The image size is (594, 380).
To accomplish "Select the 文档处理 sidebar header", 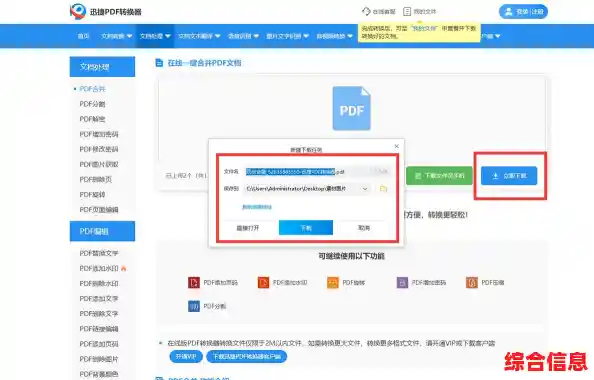I will (102, 67).
